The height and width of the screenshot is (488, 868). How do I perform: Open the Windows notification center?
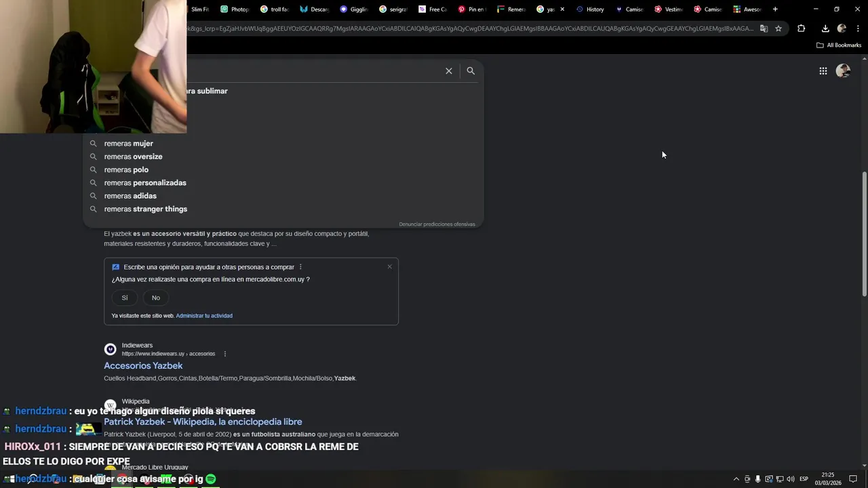click(853, 479)
